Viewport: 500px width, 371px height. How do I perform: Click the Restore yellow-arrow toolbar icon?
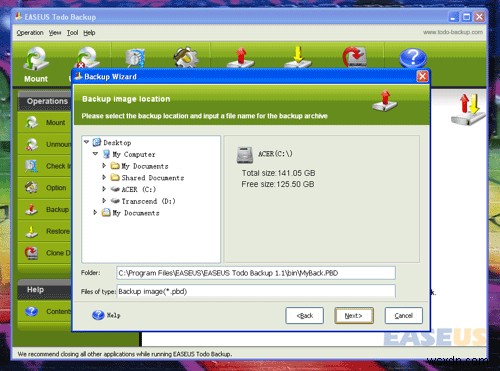coord(298,57)
